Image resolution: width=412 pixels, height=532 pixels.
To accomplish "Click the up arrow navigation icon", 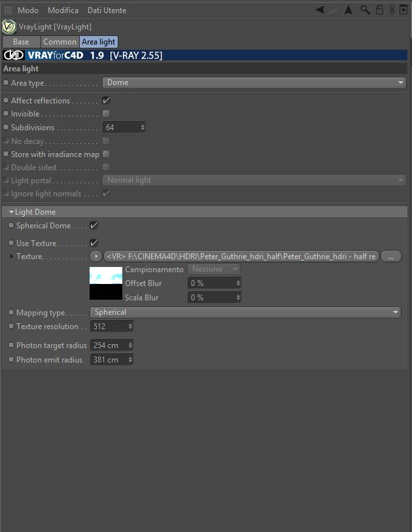I will (349, 10).
